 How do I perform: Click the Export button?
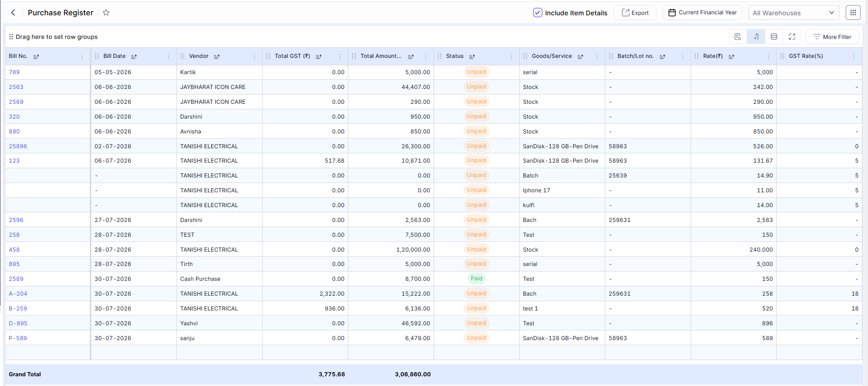[x=635, y=13]
